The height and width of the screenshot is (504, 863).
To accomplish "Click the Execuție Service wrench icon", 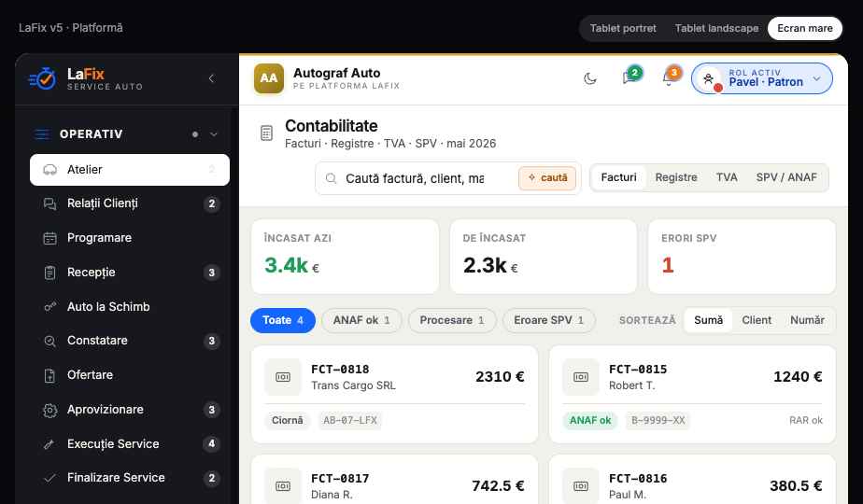I will pos(50,444).
